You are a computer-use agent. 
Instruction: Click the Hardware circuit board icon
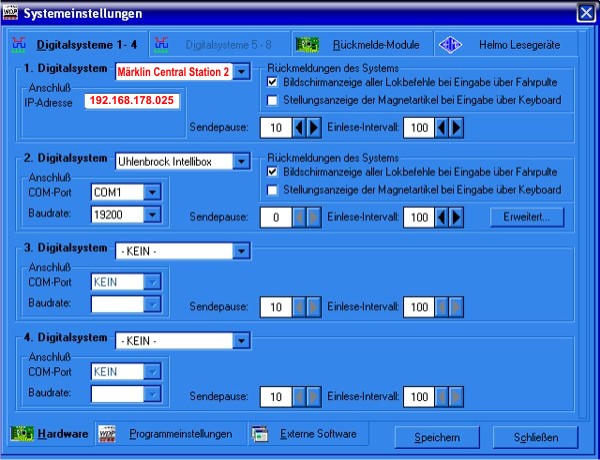pyautogui.click(x=23, y=434)
